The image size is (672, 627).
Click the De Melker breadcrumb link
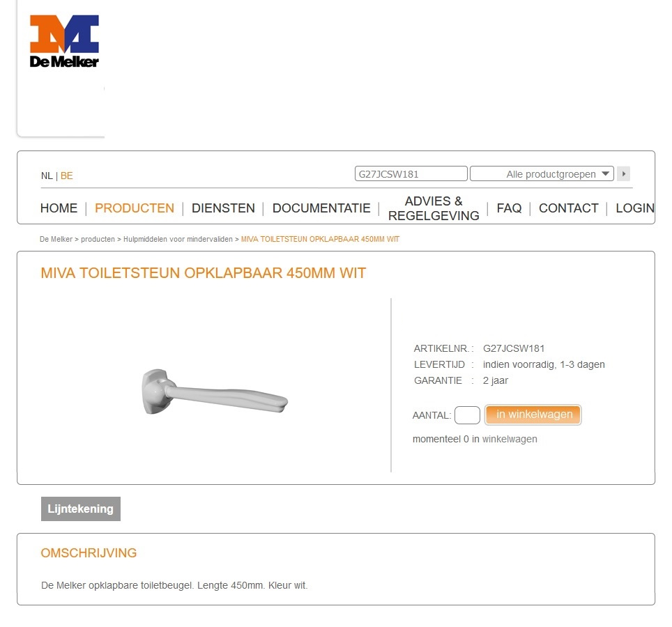[x=56, y=240]
